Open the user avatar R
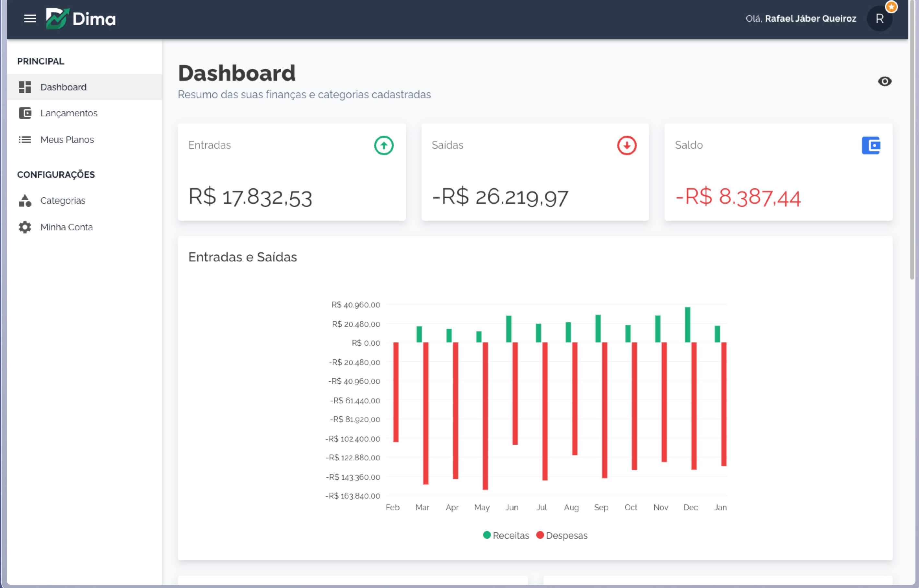This screenshot has width=919, height=588. (x=879, y=18)
